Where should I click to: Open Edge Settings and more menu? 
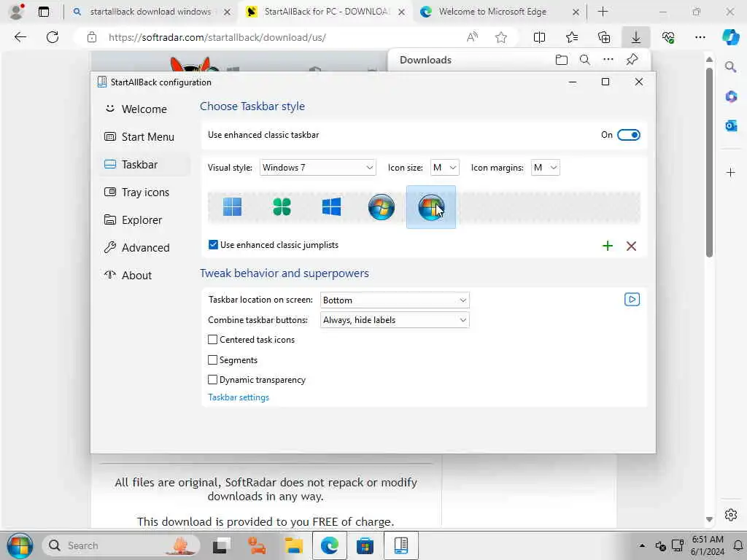(700, 37)
